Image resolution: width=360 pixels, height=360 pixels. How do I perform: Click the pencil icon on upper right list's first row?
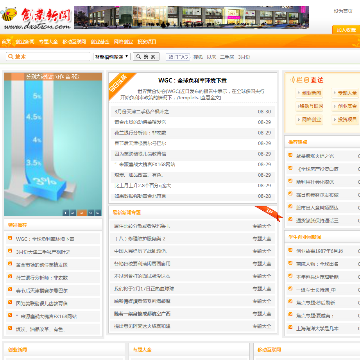pos(290,155)
